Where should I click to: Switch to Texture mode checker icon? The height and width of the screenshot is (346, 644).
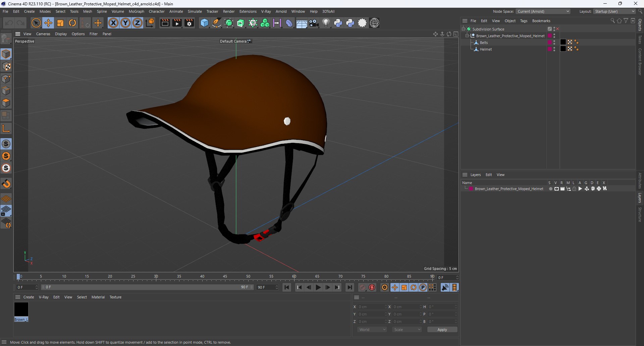click(x=6, y=66)
